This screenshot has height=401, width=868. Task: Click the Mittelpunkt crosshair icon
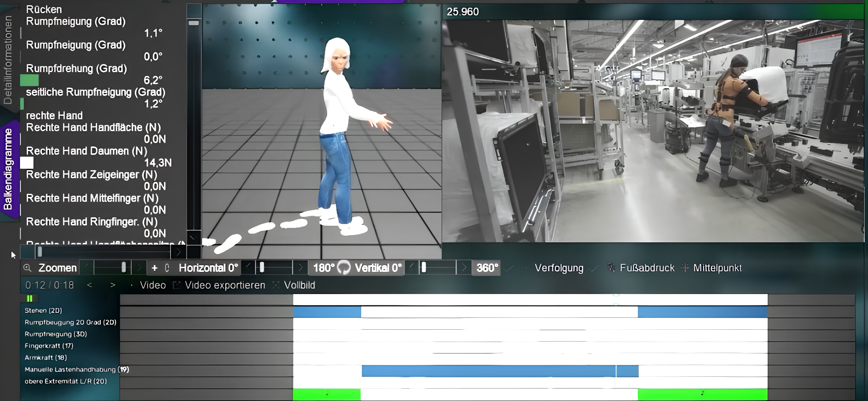(x=684, y=268)
